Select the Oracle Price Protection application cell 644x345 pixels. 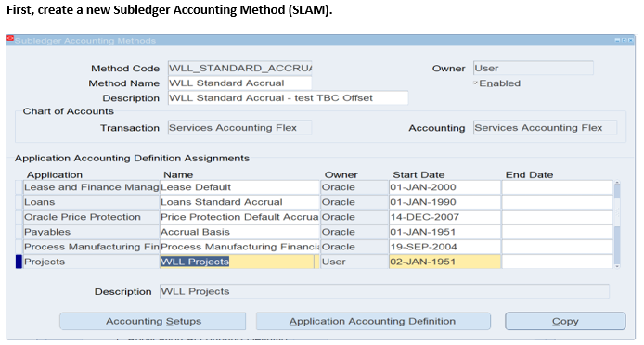pyautogui.click(x=91, y=217)
